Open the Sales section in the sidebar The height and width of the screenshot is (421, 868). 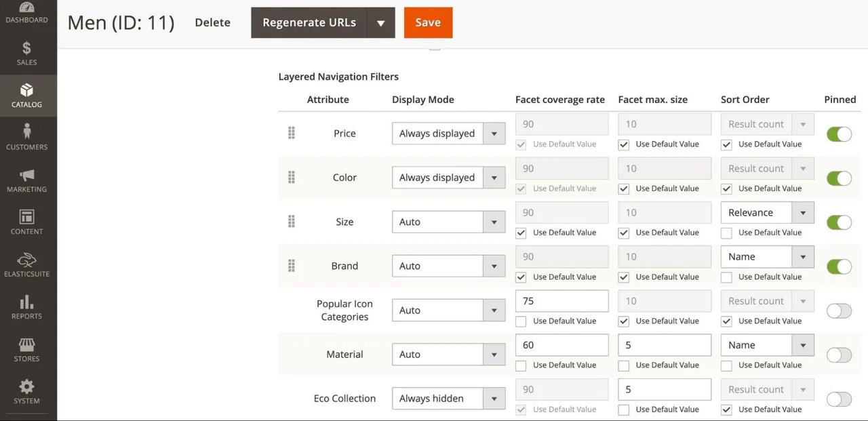[27, 54]
